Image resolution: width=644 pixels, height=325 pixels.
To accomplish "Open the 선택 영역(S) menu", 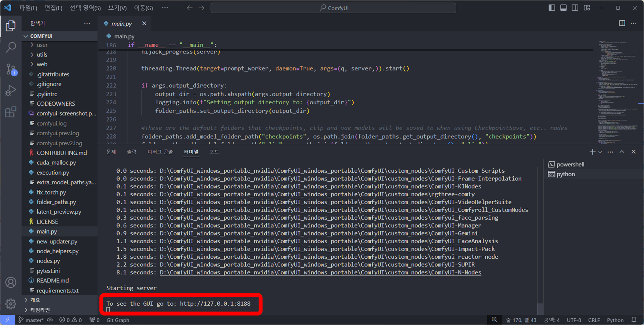I will (x=85, y=8).
